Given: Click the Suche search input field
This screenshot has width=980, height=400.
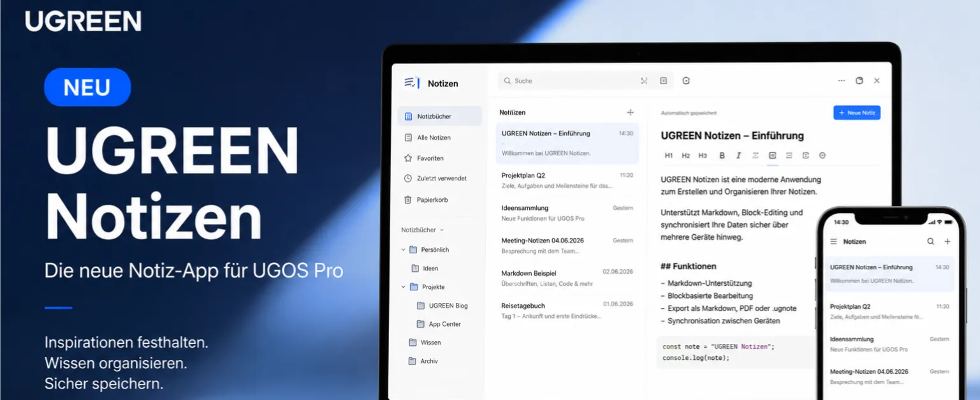Looking at the screenshot, I should tap(584, 81).
